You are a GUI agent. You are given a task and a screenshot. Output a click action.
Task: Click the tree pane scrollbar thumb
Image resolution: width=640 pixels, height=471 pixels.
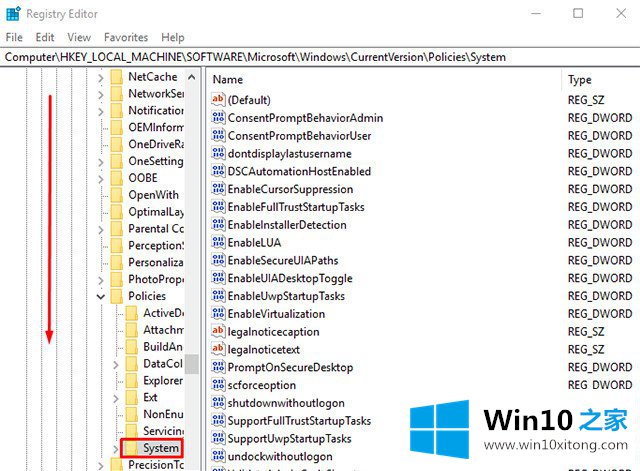(191, 364)
